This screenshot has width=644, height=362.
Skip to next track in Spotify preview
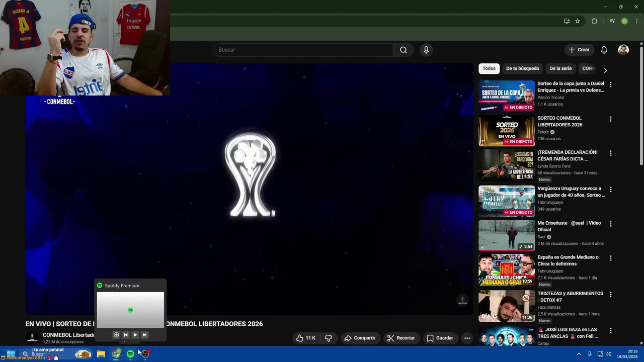tap(144, 335)
